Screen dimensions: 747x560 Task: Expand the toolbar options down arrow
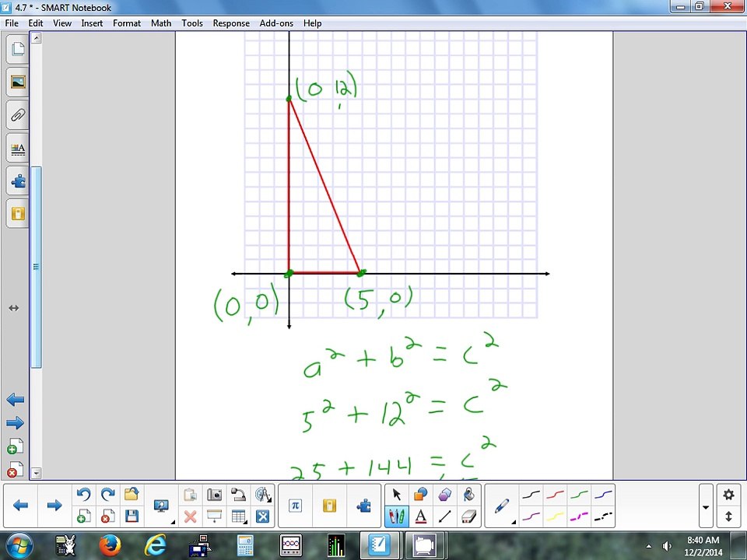(x=706, y=506)
